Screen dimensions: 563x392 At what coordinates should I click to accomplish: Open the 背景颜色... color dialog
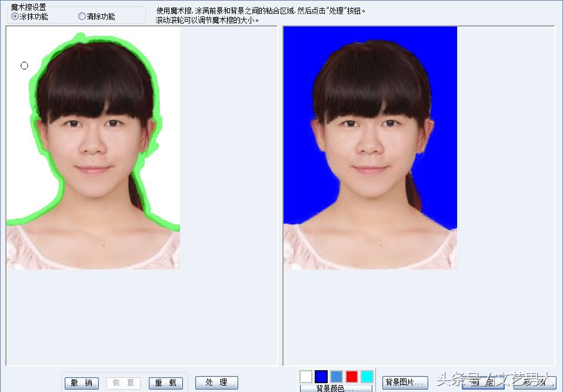pyautogui.click(x=336, y=388)
